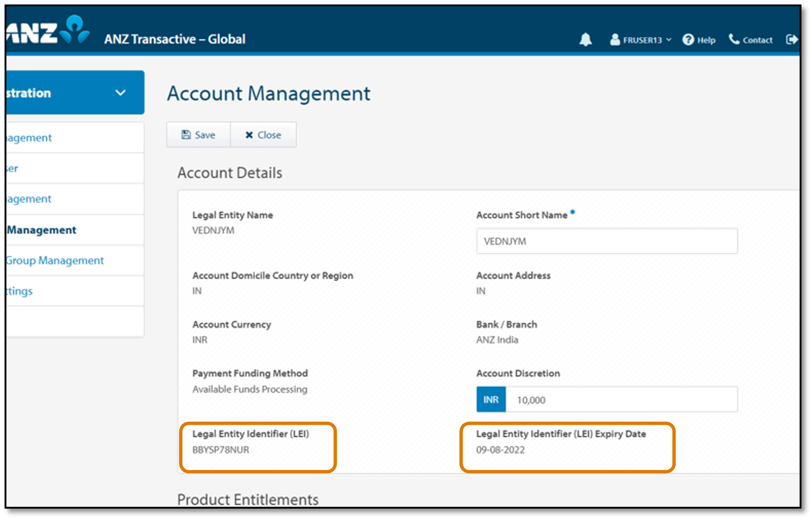
Task: Click the Save button with floppy disk icon
Action: tap(198, 135)
